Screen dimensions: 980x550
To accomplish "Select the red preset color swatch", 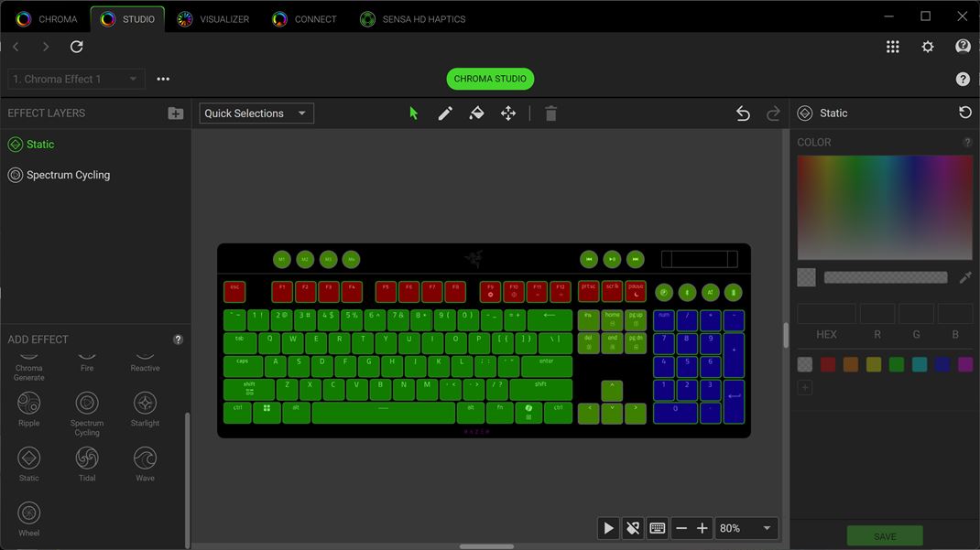I will (827, 364).
